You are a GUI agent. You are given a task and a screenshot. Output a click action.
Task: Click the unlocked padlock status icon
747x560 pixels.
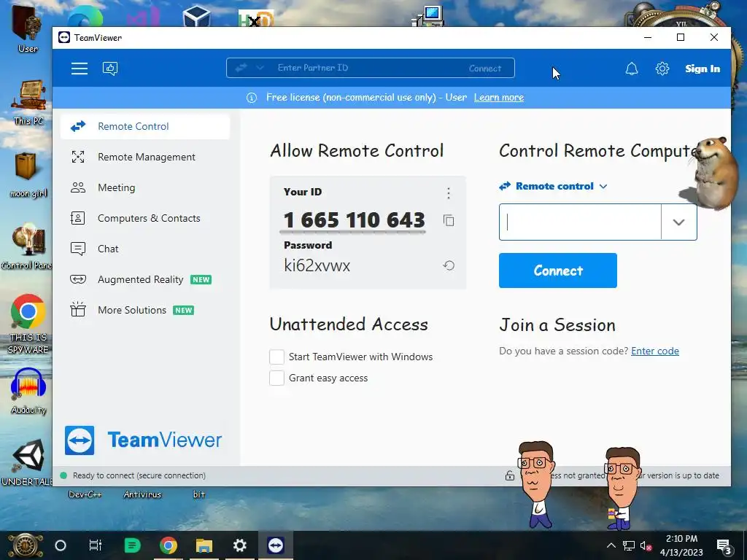pyautogui.click(x=510, y=475)
